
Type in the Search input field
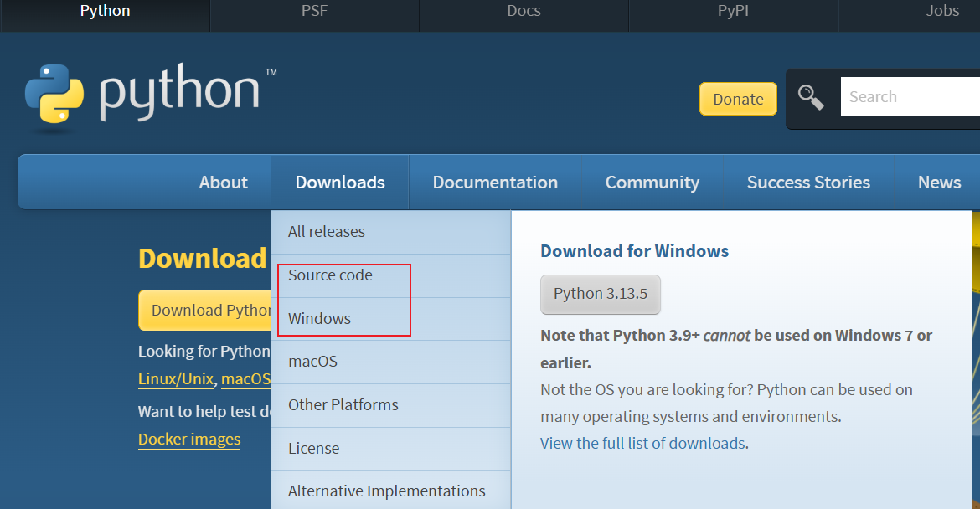[x=909, y=97]
